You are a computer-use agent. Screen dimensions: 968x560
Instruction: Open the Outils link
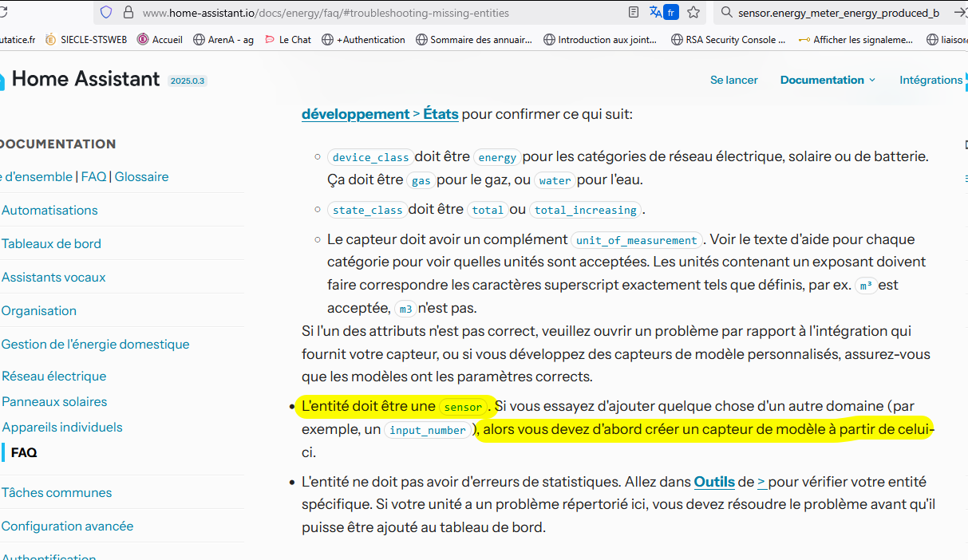pyautogui.click(x=714, y=482)
